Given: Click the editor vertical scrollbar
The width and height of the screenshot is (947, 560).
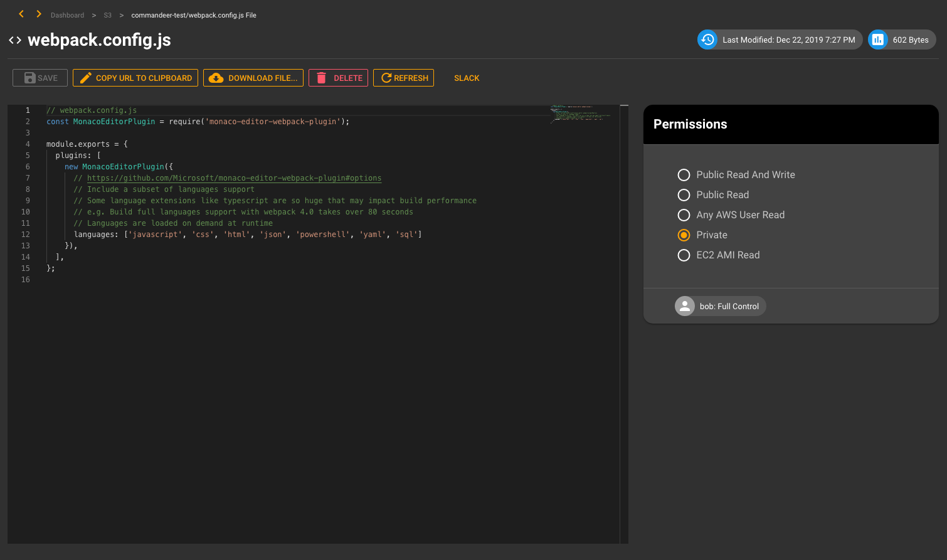Looking at the screenshot, I should 624,324.
